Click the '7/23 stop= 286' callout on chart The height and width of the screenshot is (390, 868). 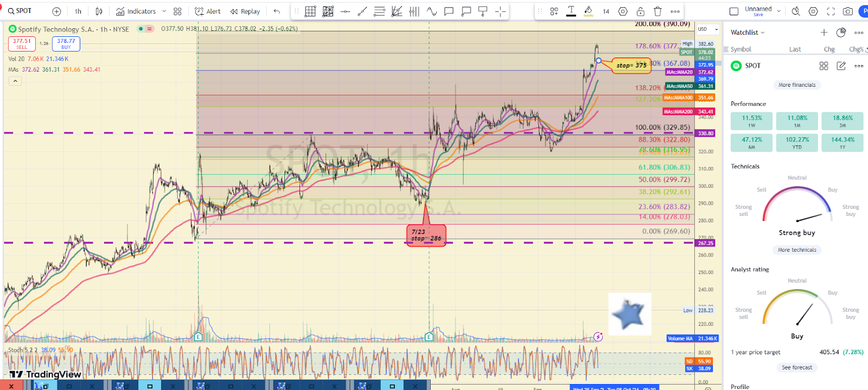[426, 235]
